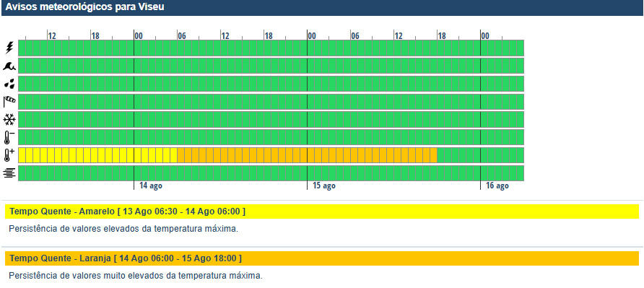644x288 pixels.
Task: Click the snowflake snow warning icon
Action: pos(9,120)
